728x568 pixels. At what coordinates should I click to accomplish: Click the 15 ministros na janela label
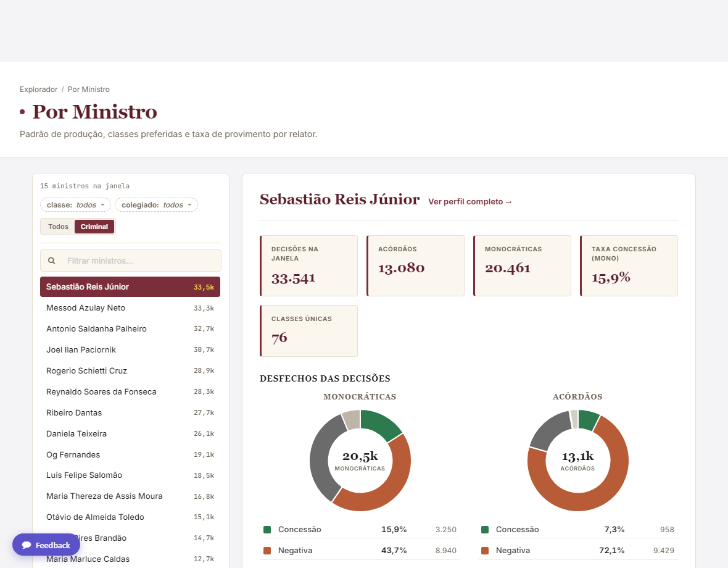tap(85, 186)
